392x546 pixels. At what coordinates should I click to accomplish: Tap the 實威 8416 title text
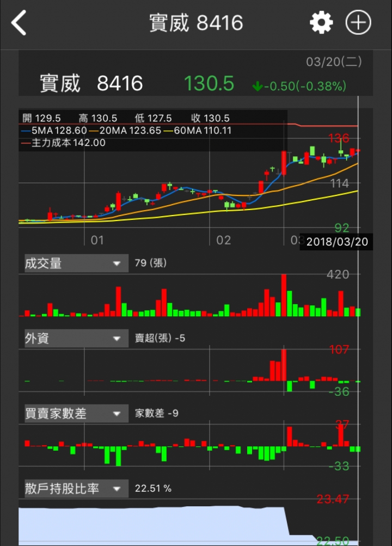196,23
